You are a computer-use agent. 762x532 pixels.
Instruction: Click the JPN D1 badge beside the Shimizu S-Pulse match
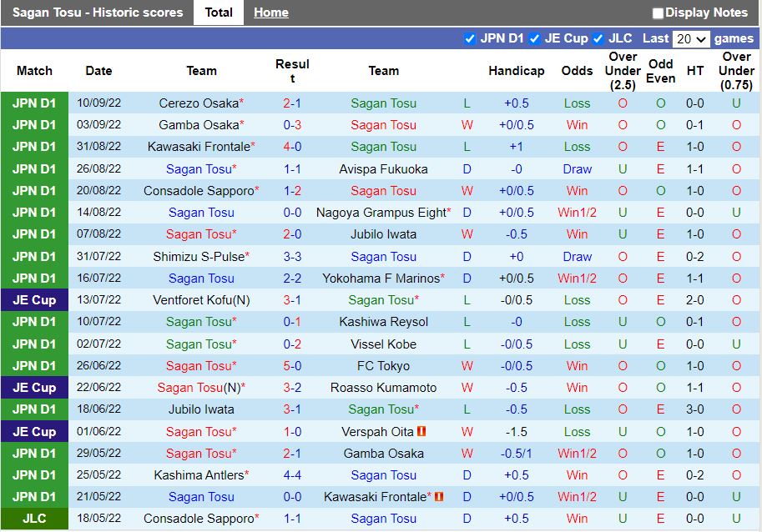point(34,256)
